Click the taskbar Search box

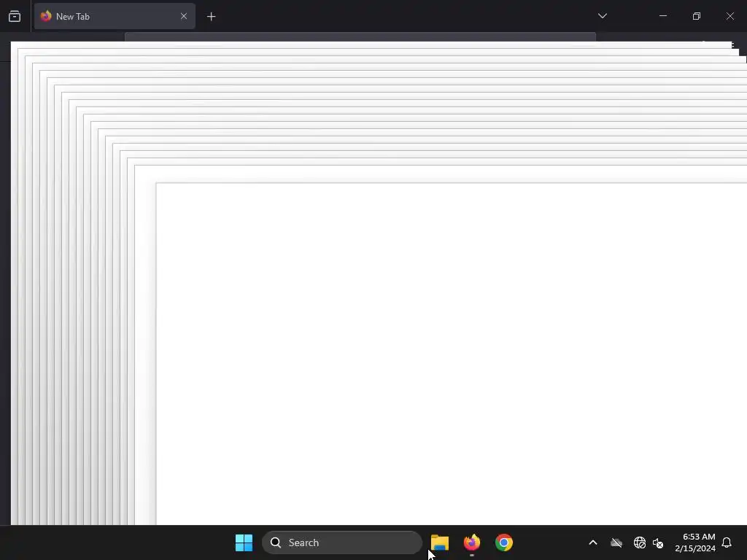pos(342,542)
